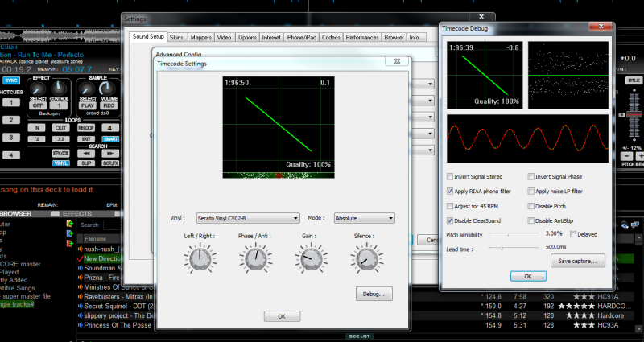
Task: Check the Adjust for 45 RPM option
Action: 450,205
